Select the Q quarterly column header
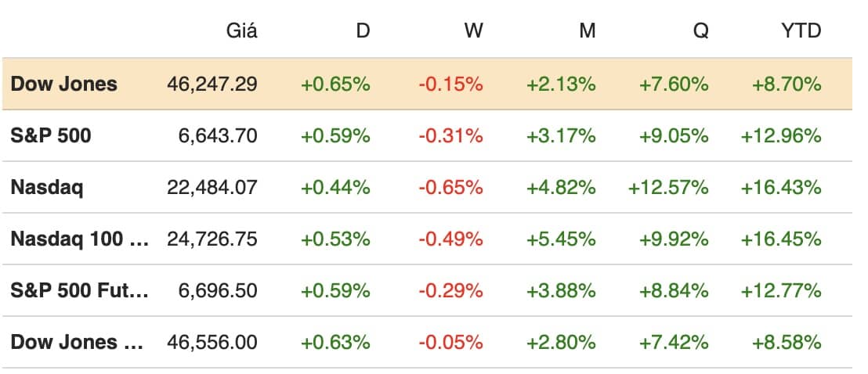 (x=700, y=31)
